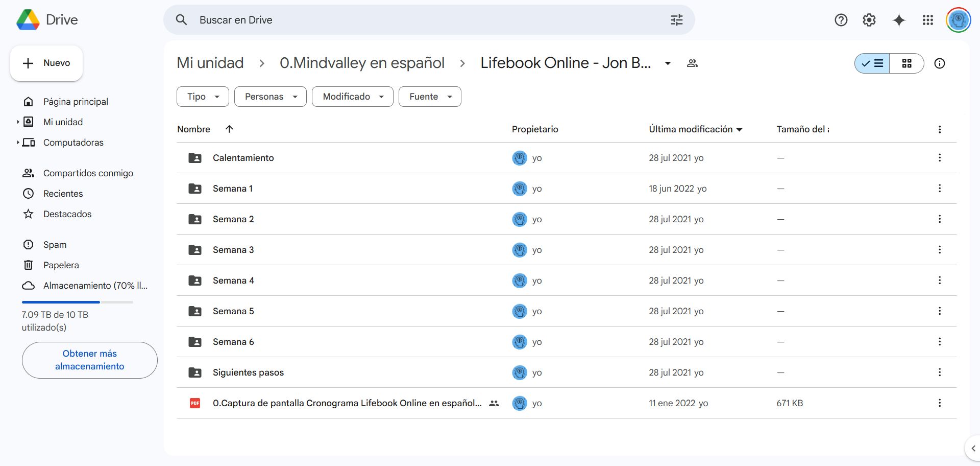
Task: Open more actions for Semana 4 row
Action: point(939,281)
